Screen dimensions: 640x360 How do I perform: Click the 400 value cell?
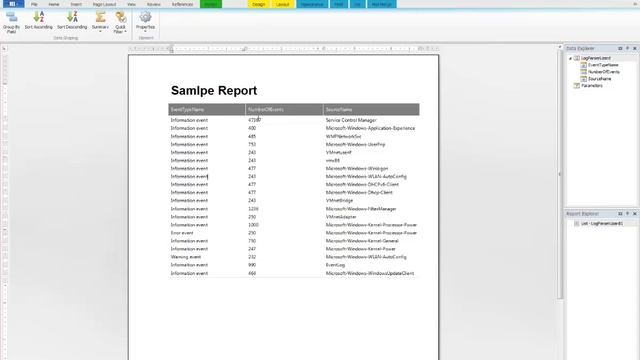(252, 128)
